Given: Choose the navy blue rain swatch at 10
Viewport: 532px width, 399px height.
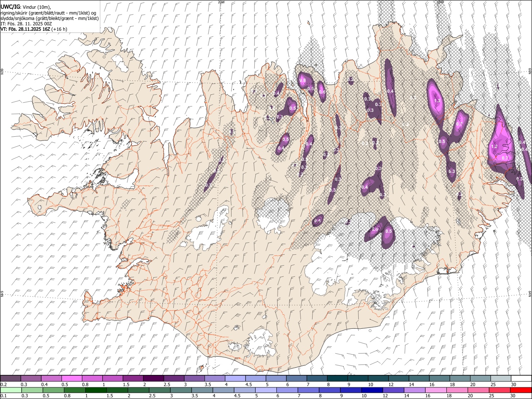Looking at the screenshot, I should (x=372, y=390).
